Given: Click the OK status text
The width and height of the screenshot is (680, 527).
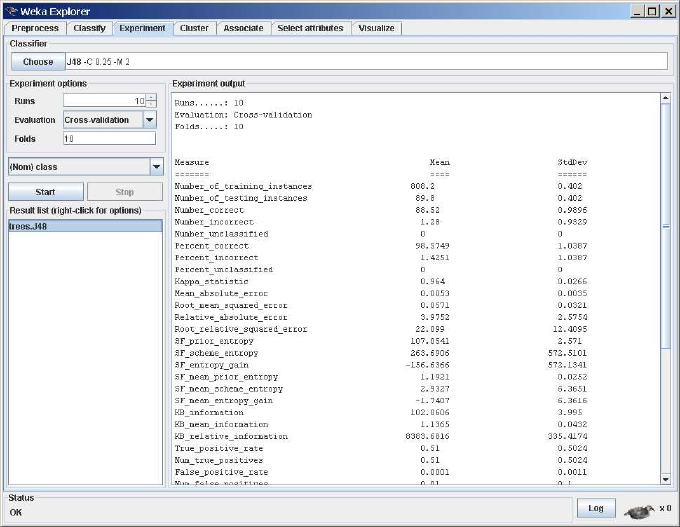Looking at the screenshot, I should 16,512.
